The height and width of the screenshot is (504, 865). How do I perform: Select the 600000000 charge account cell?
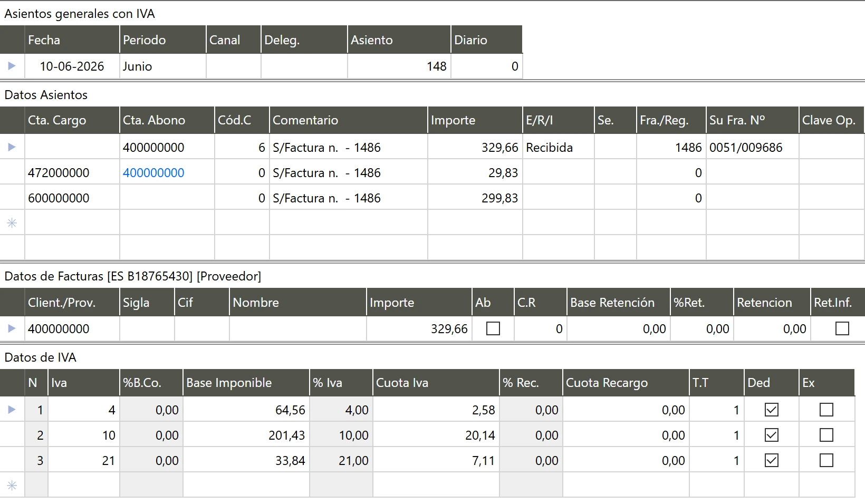click(x=72, y=198)
